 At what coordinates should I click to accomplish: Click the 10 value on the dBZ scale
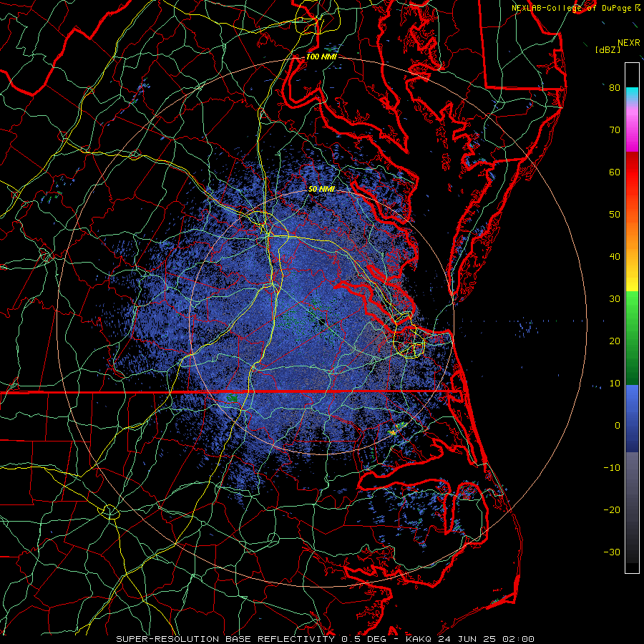coord(615,384)
